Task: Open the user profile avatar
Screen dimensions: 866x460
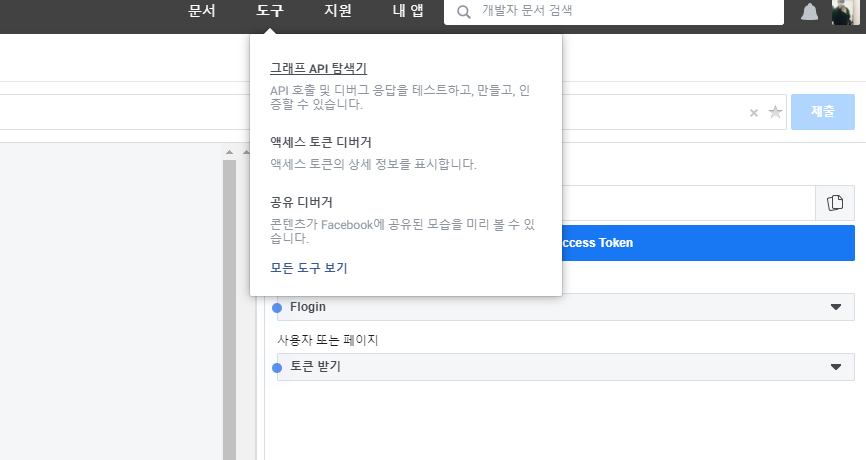Action: [845, 12]
